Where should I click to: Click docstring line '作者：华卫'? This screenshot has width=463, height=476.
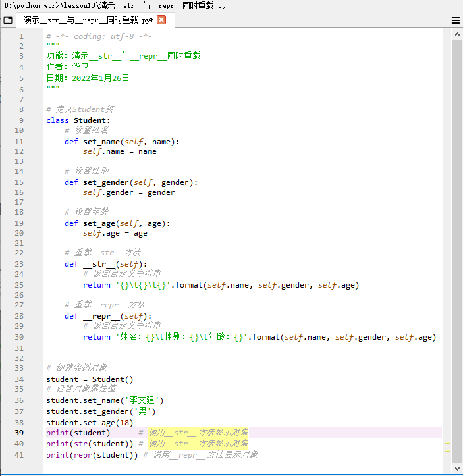tap(67, 66)
